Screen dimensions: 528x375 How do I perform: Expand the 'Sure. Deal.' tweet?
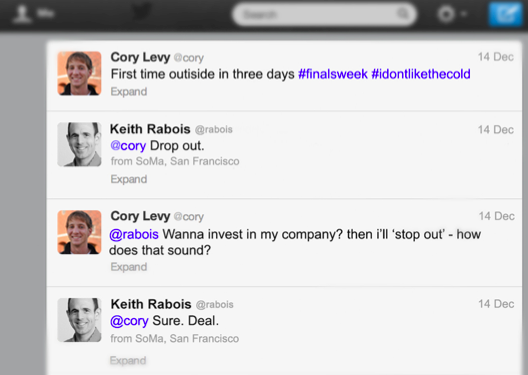coord(128,361)
